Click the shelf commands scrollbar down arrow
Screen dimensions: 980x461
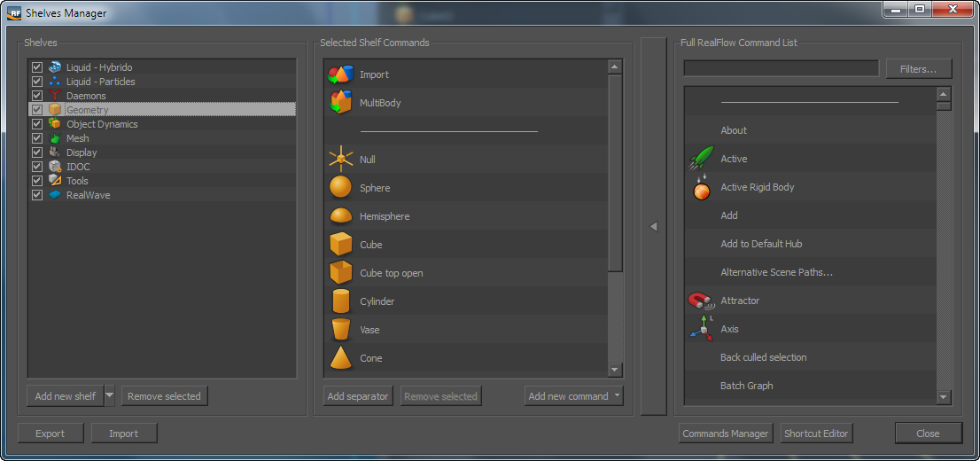point(615,370)
